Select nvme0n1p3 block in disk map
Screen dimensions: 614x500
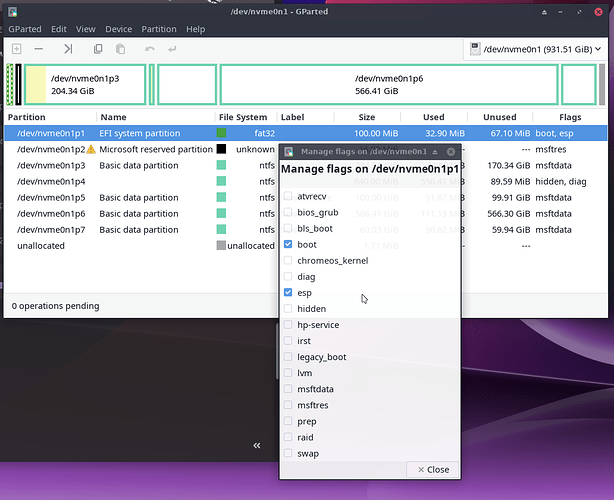pyautogui.click(x=85, y=85)
